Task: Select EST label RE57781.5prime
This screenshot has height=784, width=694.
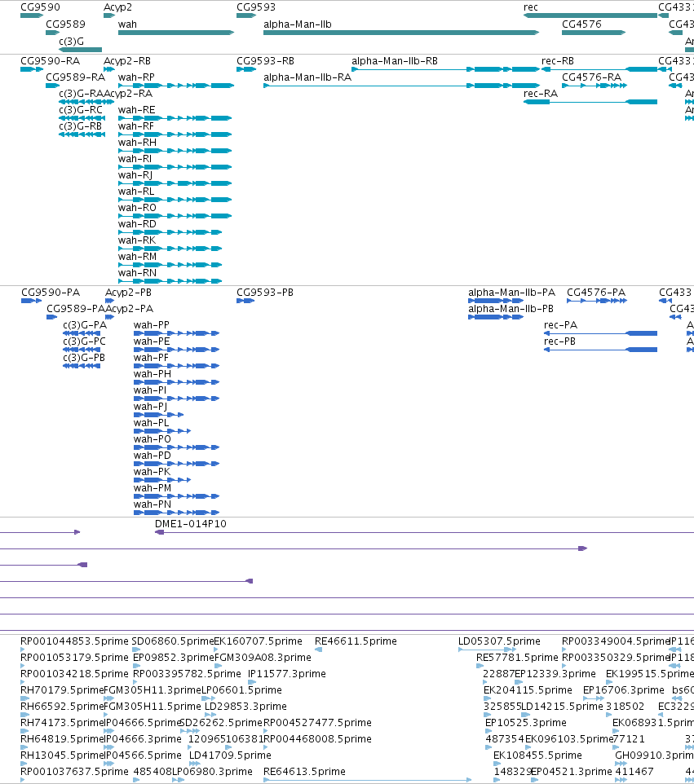Action: click(x=517, y=658)
